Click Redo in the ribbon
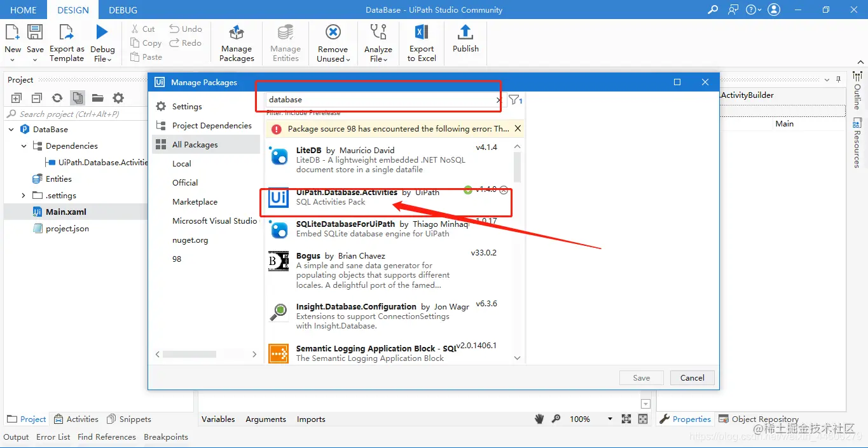868x448 pixels. pyautogui.click(x=185, y=43)
